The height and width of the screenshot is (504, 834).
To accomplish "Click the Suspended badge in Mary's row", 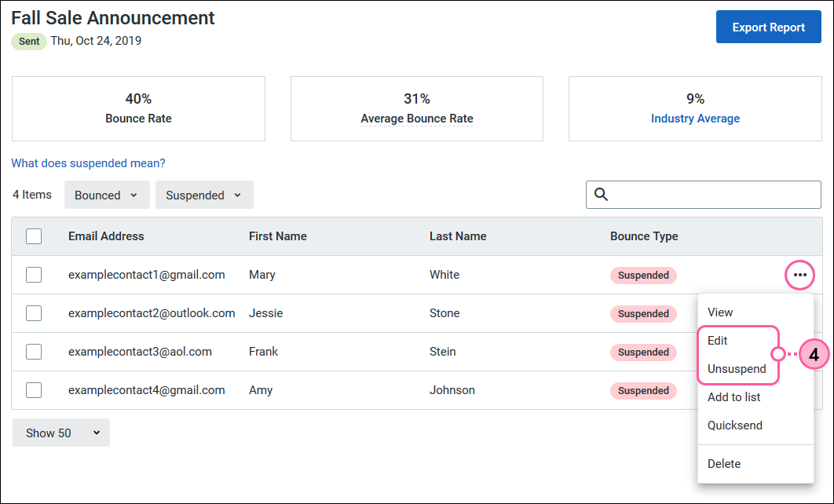I will tap(643, 276).
